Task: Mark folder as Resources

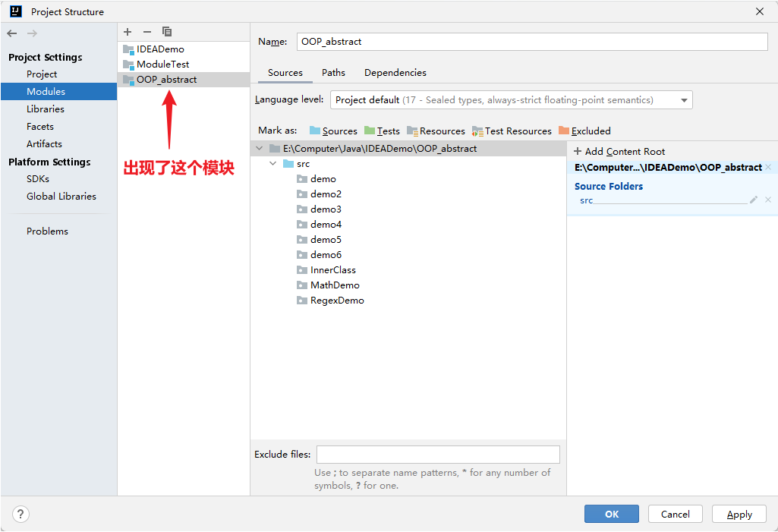Action: pos(436,131)
